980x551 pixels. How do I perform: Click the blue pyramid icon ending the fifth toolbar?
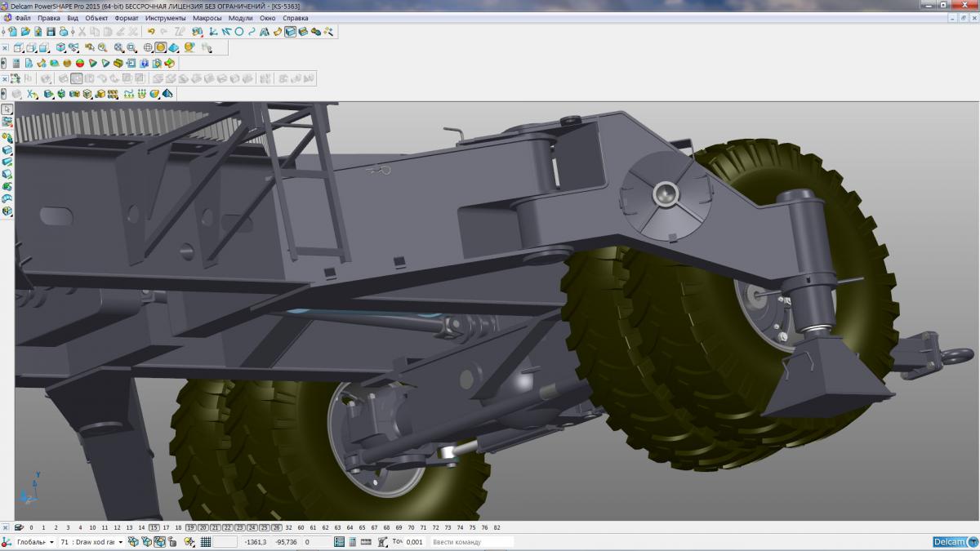pyautogui.click(x=167, y=93)
